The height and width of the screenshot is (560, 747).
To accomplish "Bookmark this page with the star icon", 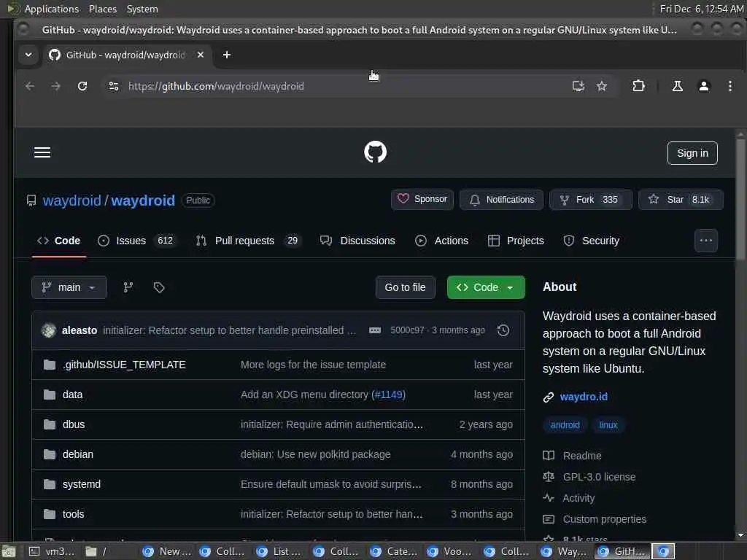I will 602,86.
